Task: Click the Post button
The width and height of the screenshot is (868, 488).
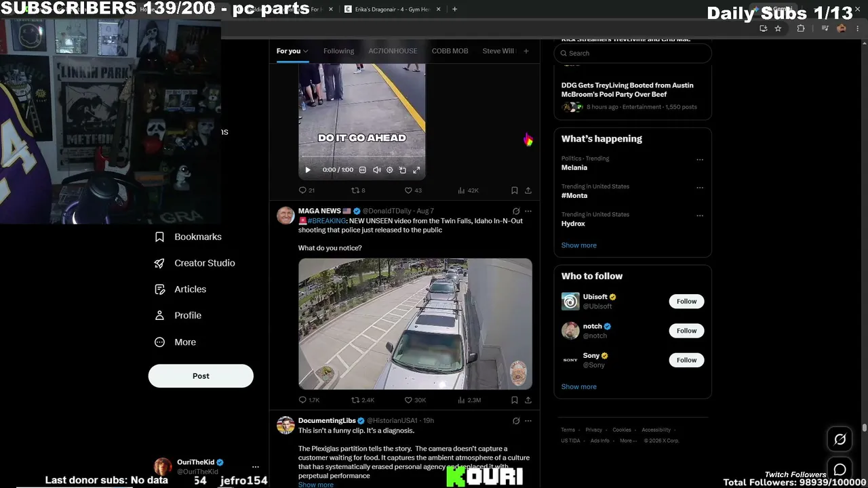Action: pos(201,376)
